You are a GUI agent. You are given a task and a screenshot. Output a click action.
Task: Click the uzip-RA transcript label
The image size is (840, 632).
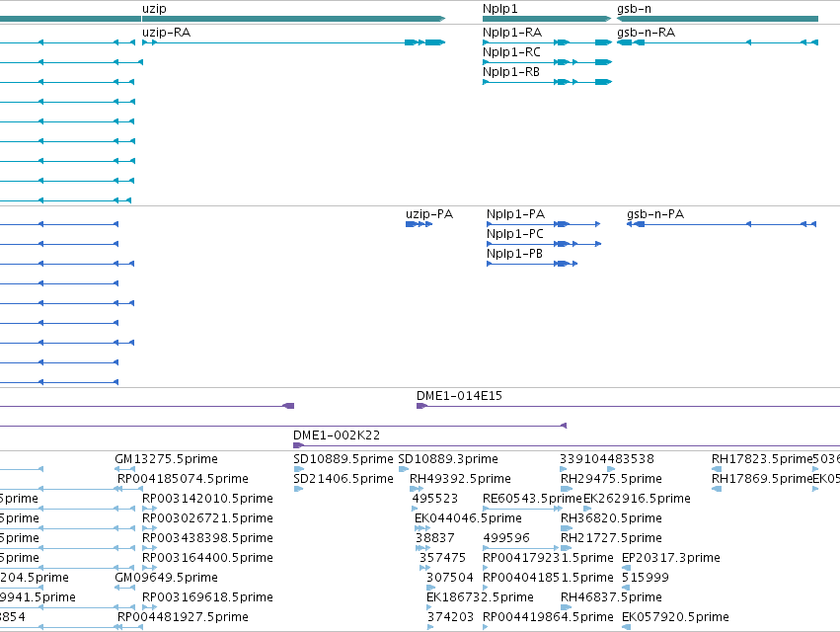coord(166,33)
